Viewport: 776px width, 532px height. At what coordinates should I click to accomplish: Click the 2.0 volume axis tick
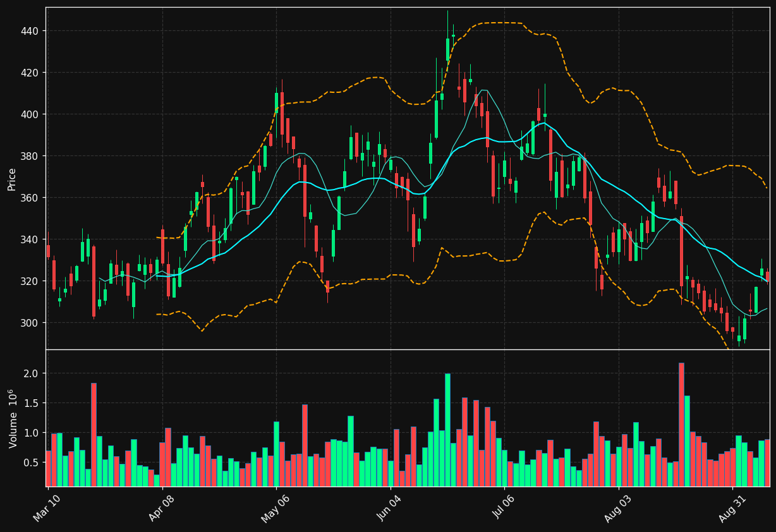point(32,373)
